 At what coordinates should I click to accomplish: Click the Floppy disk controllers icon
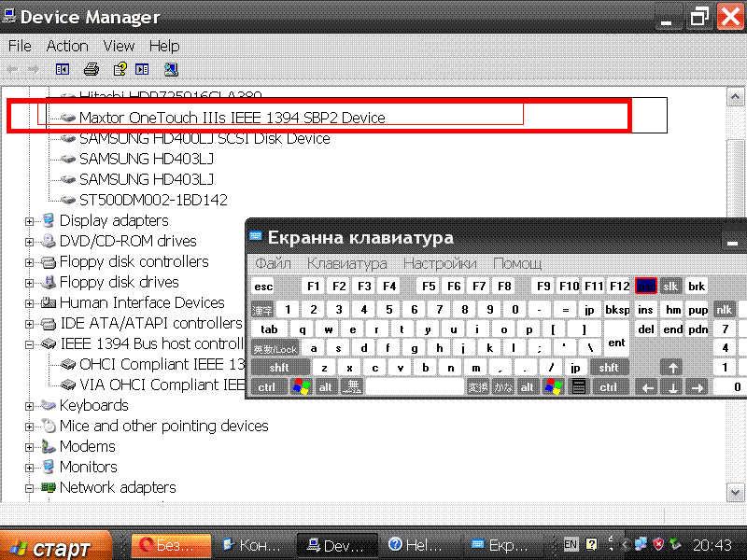point(49,262)
